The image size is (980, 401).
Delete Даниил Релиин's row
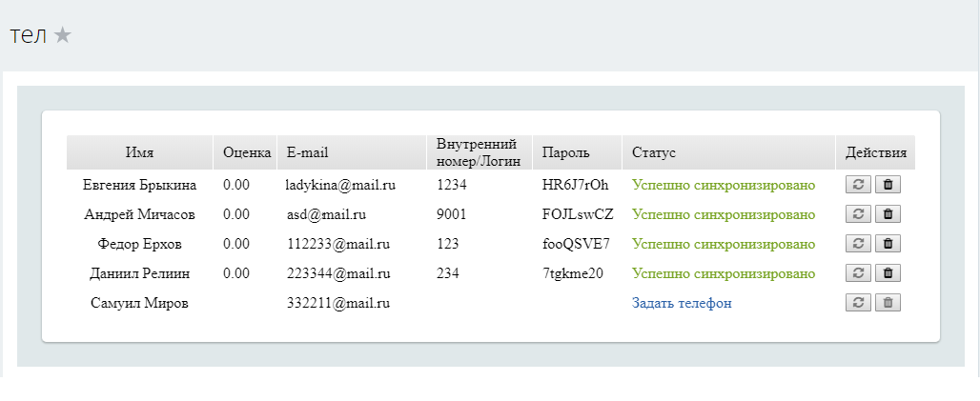point(888,273)
